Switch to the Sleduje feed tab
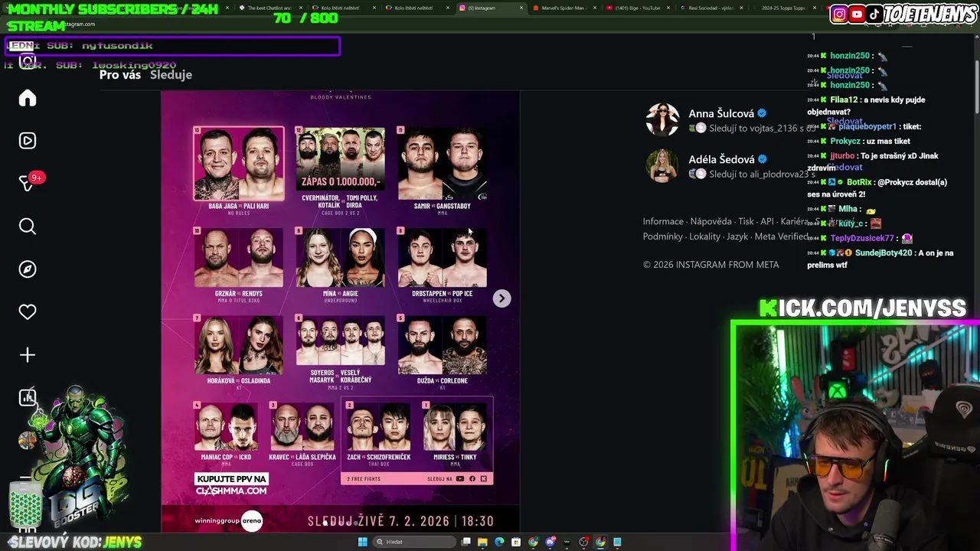The image size is (980, 551). (171, 75)
